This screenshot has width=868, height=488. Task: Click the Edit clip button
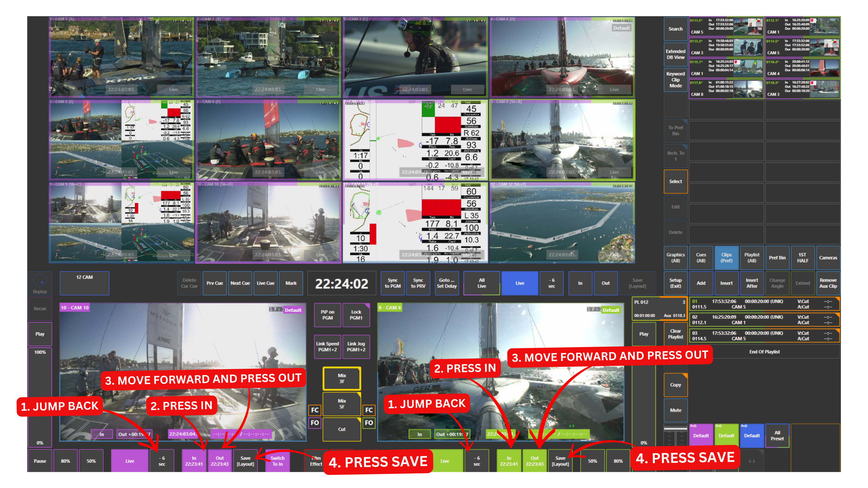[675, 207]
